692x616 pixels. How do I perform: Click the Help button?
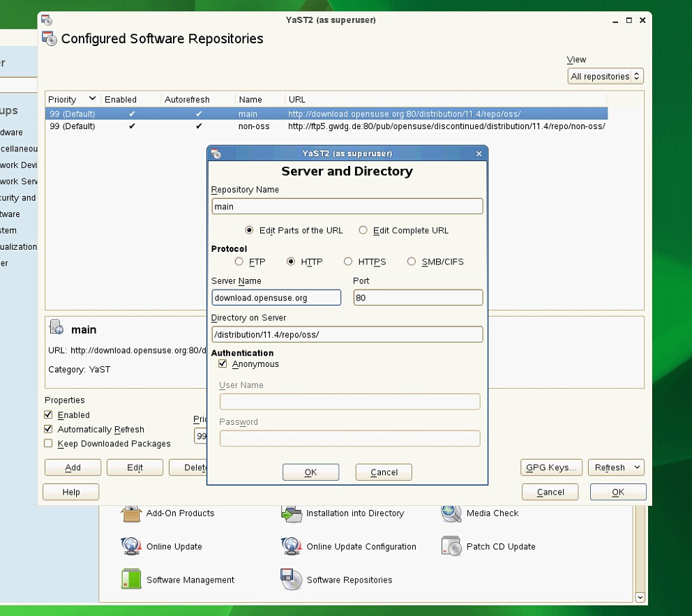click(x=71, y=492)
